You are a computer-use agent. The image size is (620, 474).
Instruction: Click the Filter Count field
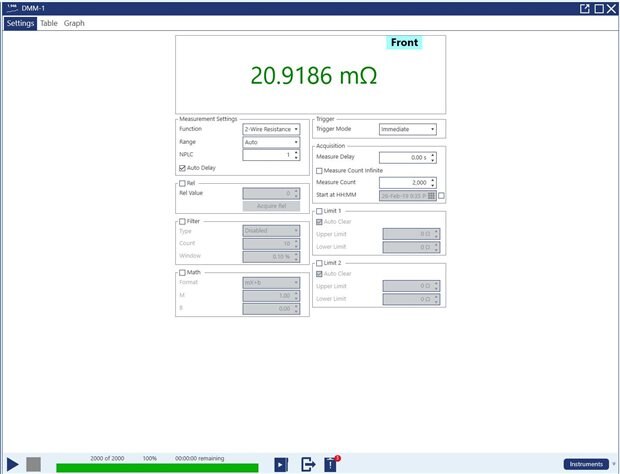tap(271, 244)
